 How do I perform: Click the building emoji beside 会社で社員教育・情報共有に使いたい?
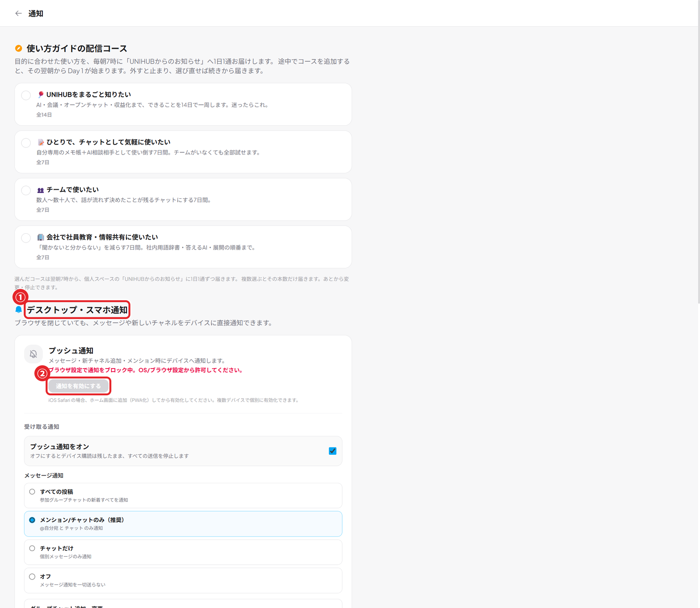41,237
